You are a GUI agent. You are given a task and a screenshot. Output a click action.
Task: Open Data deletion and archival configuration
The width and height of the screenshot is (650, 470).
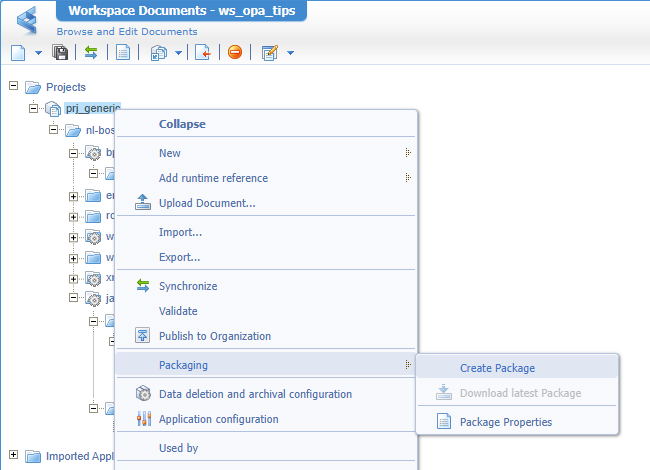pos(255,394)
